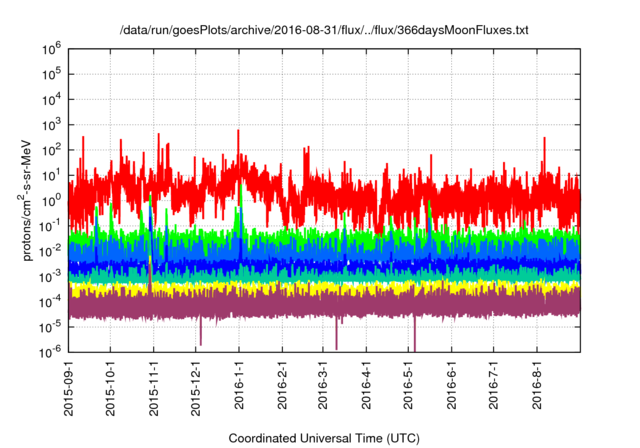
Task: Click the 10^0 y-axis tick label
Action: click(x=53, y=200)
